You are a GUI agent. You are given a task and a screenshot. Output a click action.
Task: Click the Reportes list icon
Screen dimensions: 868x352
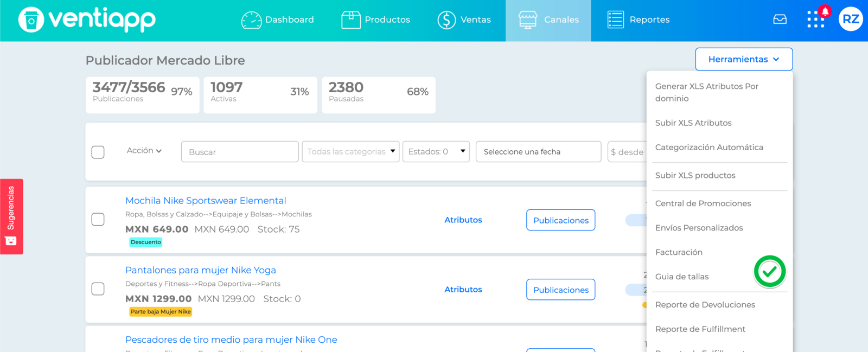click(x=616, y=20)
